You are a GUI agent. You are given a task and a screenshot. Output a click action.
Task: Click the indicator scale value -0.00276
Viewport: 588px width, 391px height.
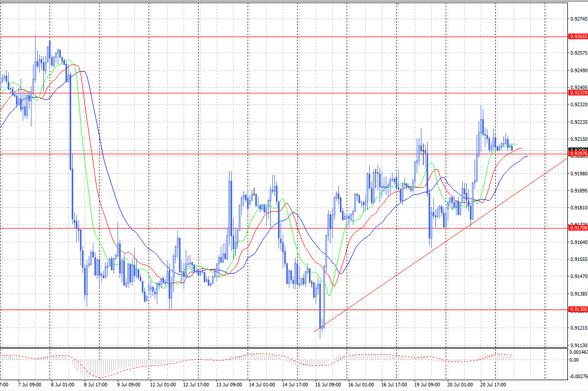(x=579, y=377)
